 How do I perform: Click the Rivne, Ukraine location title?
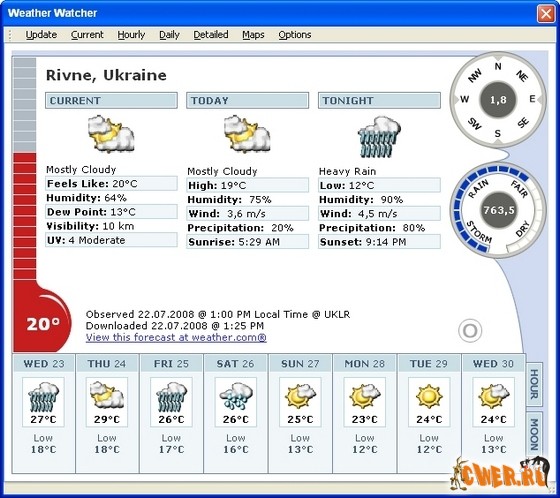click(106, 75)
